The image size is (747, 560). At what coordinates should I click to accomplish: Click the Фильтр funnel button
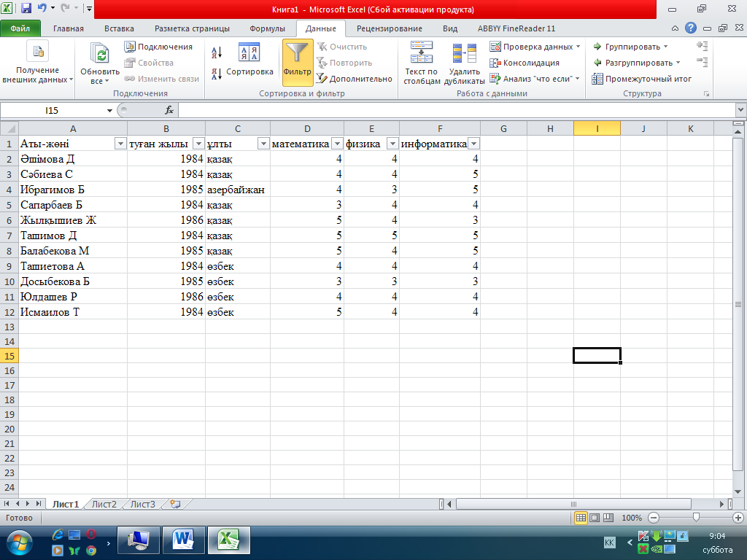pyautogui.click(x=298, y=62)
